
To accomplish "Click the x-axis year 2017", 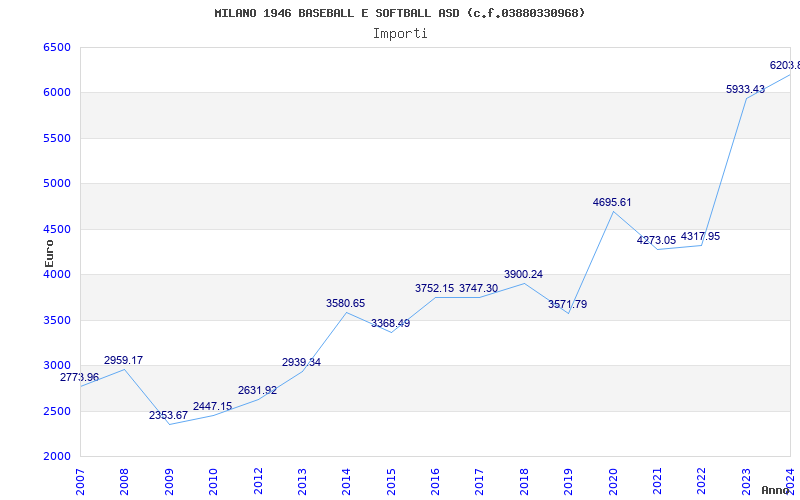I will tap(480, 481).
